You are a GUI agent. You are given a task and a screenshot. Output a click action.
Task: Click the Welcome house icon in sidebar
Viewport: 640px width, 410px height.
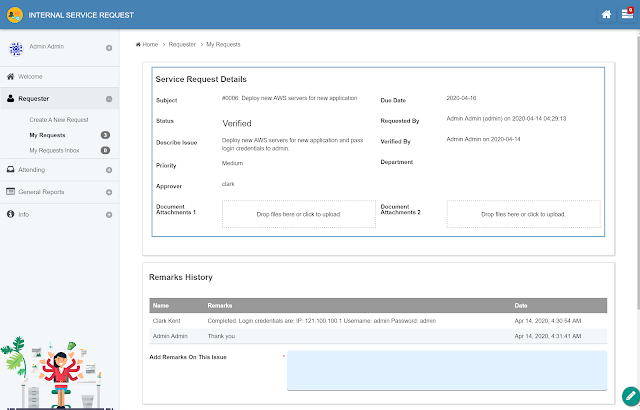[11, 76]
